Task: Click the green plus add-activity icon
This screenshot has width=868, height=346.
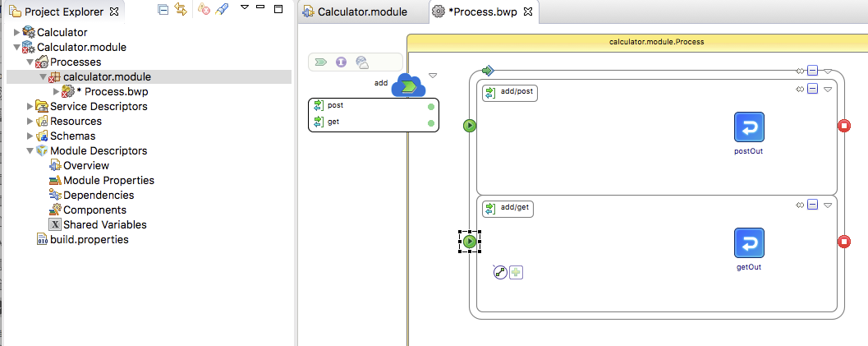Action: tap(517, 272)
